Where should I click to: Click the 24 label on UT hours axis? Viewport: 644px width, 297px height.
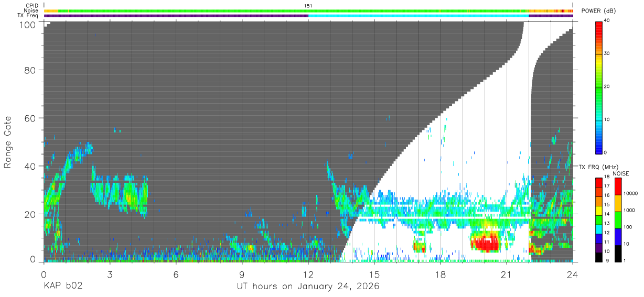pyautogui.click(x=573, y=274)
